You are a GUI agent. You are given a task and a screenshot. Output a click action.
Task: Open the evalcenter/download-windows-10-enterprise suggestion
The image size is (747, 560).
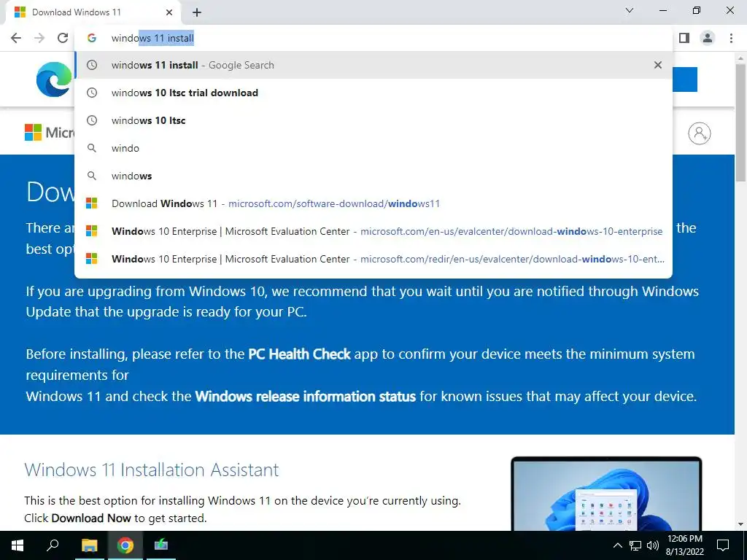(x=373, y=231)
